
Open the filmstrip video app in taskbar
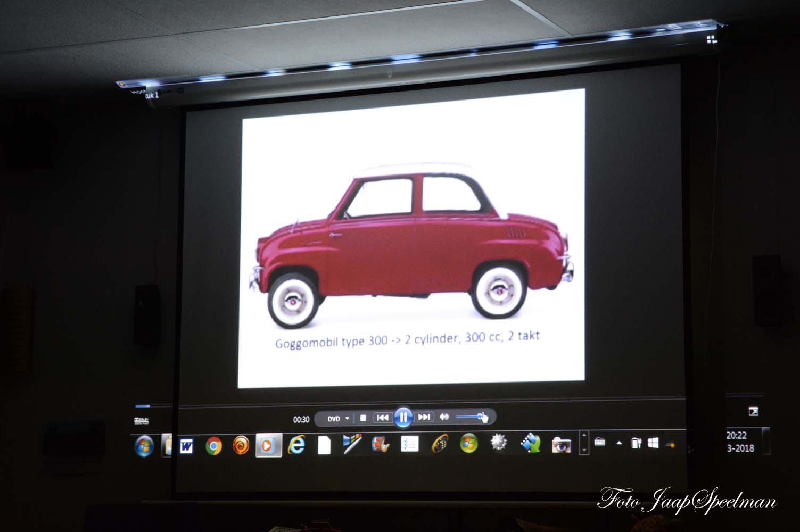point(530,443)
